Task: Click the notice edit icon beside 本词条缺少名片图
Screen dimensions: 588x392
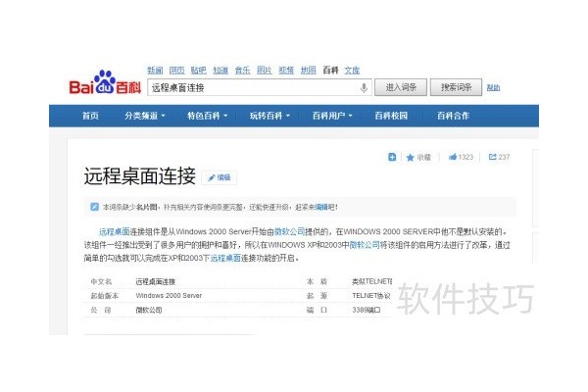Action: click(x=94, y=207)
